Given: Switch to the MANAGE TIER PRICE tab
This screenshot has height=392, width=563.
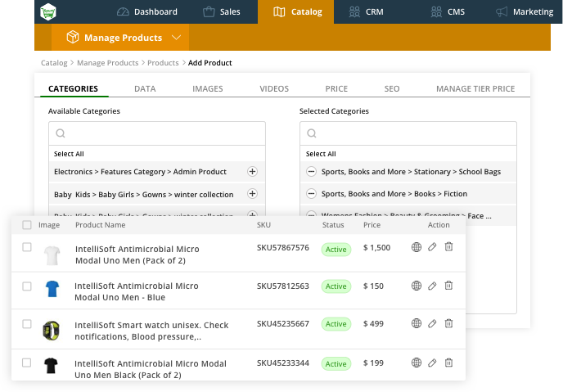Looking at the screenshot, I should pyautogui.click(x=475, y=88).
